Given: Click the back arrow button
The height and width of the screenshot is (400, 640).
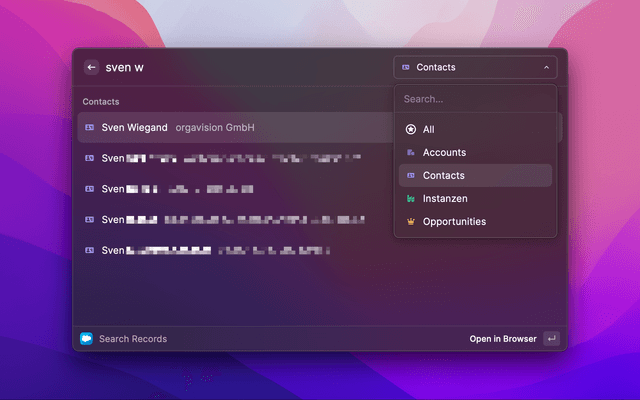Looking at the screenshot, I should tap(91, 68).
